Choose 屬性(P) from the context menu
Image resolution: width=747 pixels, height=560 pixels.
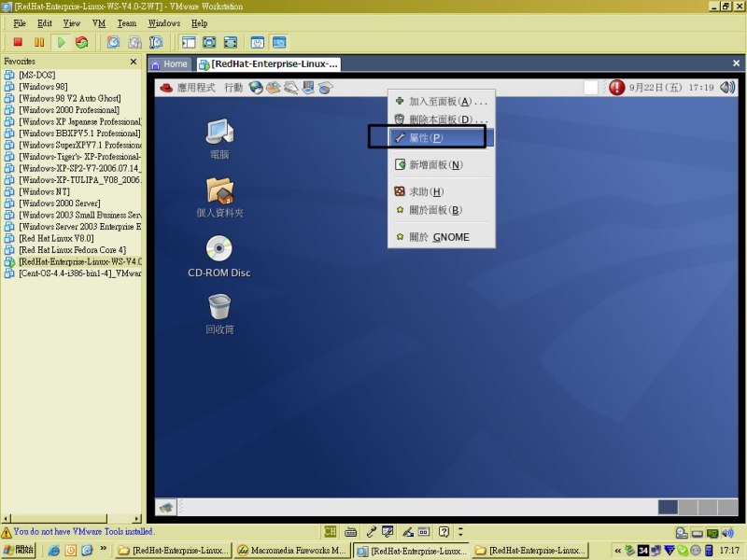point(442,137)
